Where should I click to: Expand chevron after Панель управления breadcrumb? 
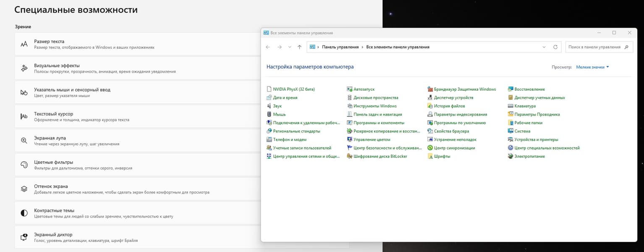pyautogui.click(x=362, y=47)
